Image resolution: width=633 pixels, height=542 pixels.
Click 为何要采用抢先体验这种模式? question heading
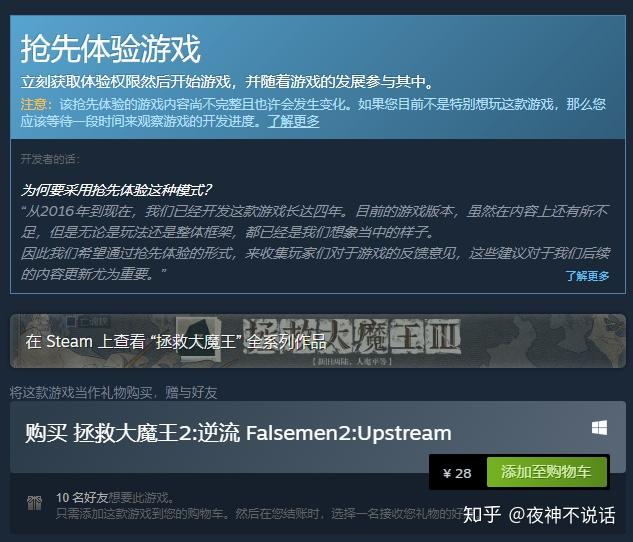pyautogui.click(x=116, y=190)
